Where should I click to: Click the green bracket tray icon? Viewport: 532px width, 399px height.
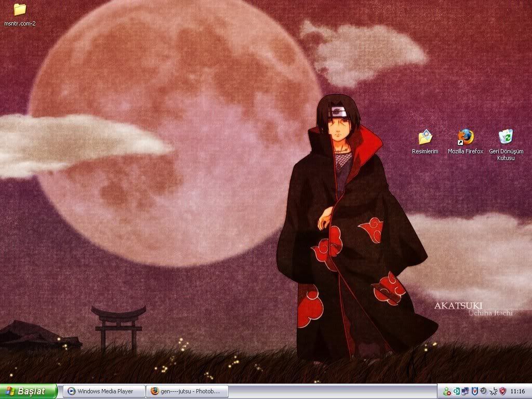point(456,391)
